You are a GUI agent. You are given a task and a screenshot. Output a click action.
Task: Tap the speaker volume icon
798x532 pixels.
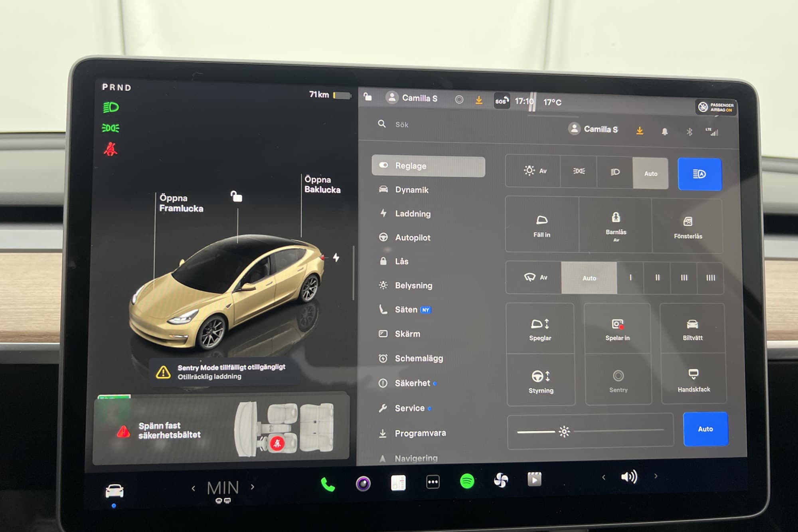(629, 477)
